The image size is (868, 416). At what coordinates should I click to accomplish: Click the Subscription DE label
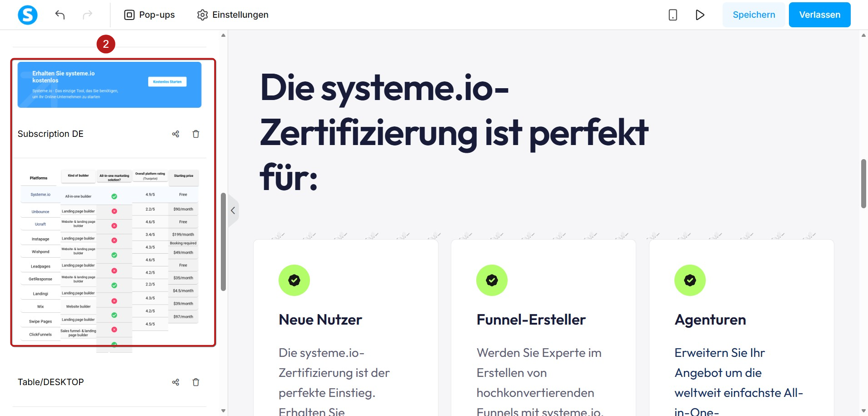(50, 134)
